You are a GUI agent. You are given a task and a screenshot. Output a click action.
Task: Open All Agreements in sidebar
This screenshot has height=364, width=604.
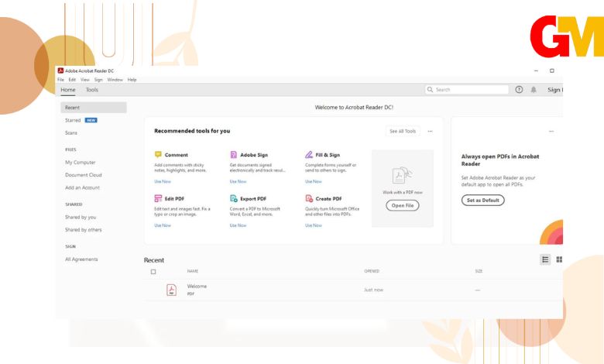tap(81, 259)
